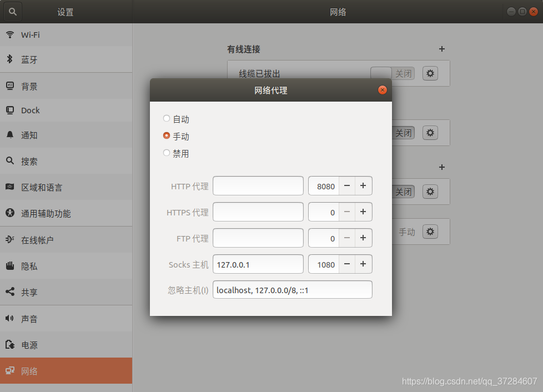Open Sound (声音) settings
This screenshot has height=392, width=543.
point(66,319)
